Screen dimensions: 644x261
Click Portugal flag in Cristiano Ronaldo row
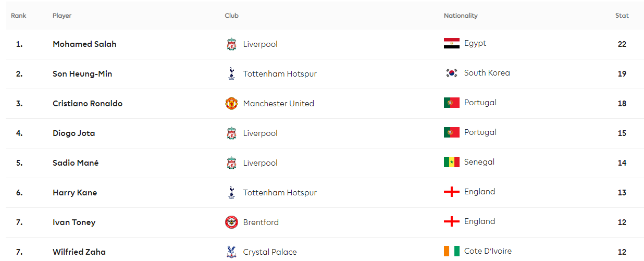coord(451,103)
